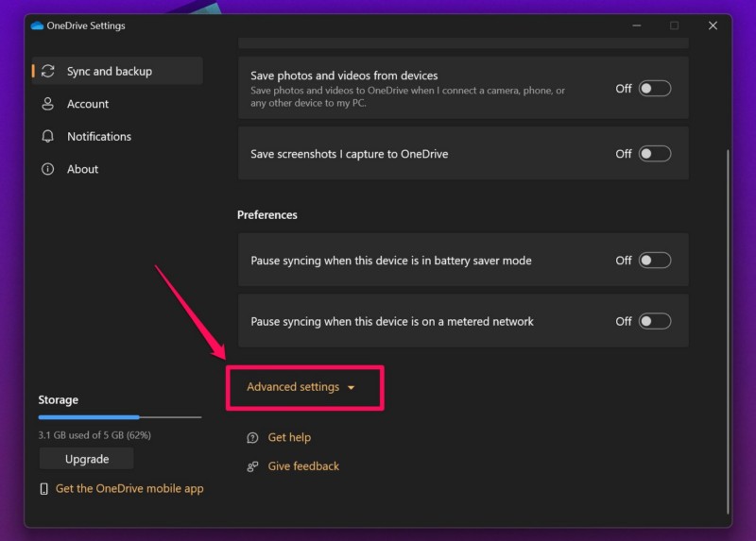The height and width of the screenshot is (541, 756).
Task: Click the Give feedback person icon
Action: pos(252,466)
